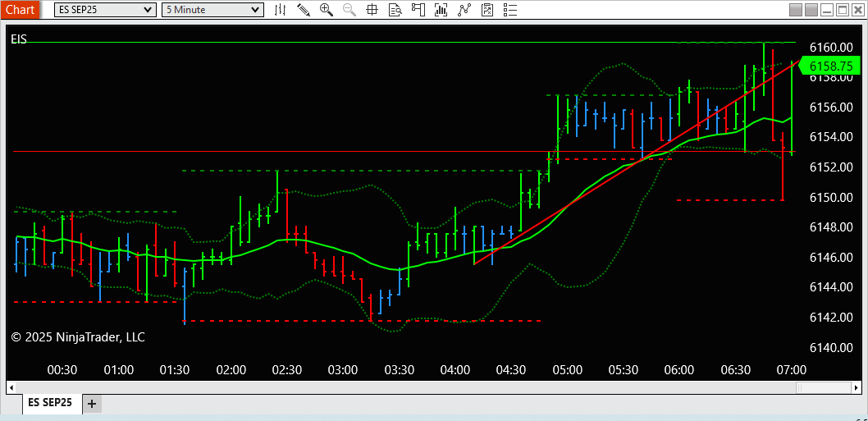Open the Drawing Tools pencil menu
The image size is (868, 421).
coord(304,9)
